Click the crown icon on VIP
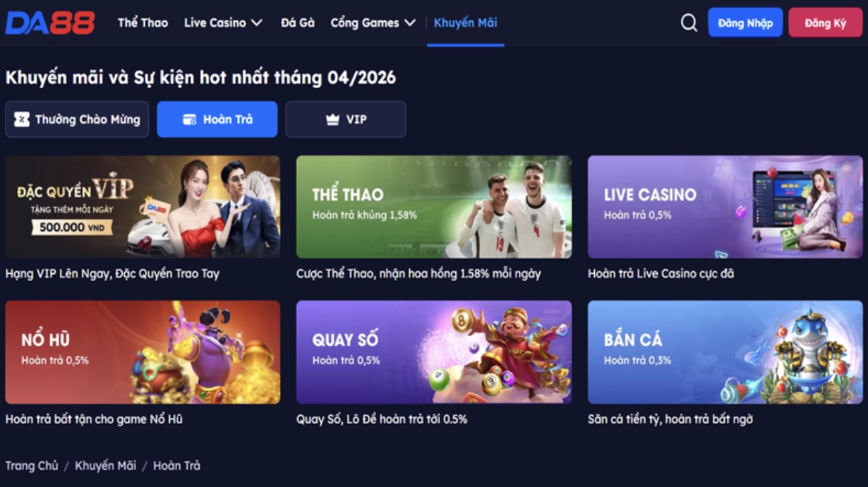This screenshot has height=487, width=868. click(332, 120)
